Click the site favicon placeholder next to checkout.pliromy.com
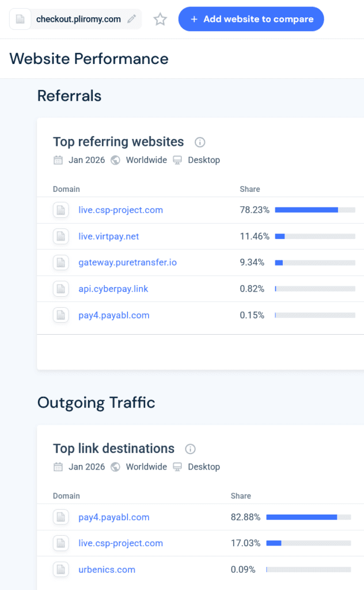This screenshot has height=590, width=364. click(21, 18)
